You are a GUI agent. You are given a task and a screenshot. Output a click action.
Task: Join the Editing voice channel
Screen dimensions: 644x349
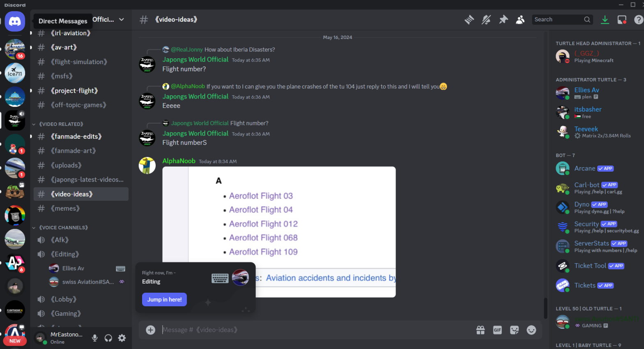pos(81,255)
